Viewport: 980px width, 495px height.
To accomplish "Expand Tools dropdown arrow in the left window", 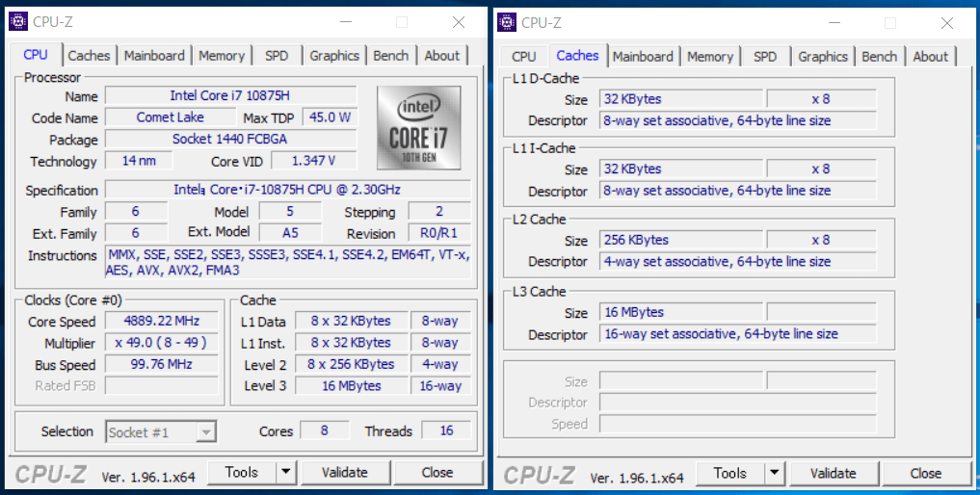I will coord(286,473).
